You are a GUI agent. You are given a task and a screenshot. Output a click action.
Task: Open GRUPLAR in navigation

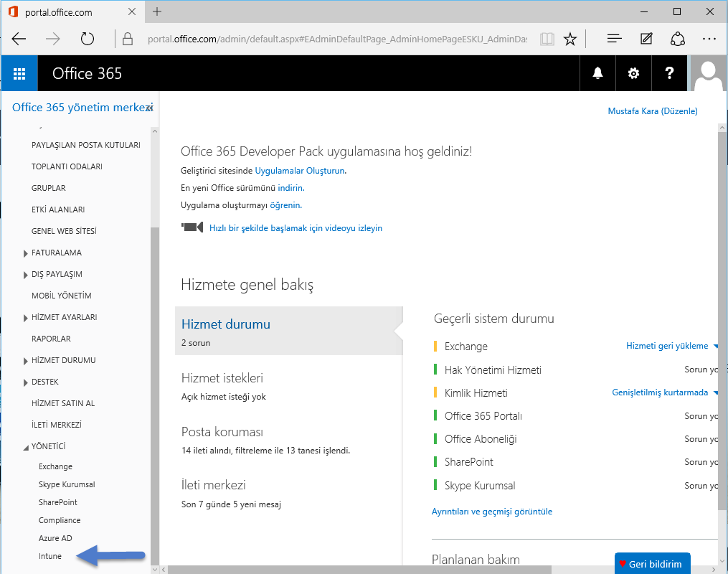coord(48,188)
